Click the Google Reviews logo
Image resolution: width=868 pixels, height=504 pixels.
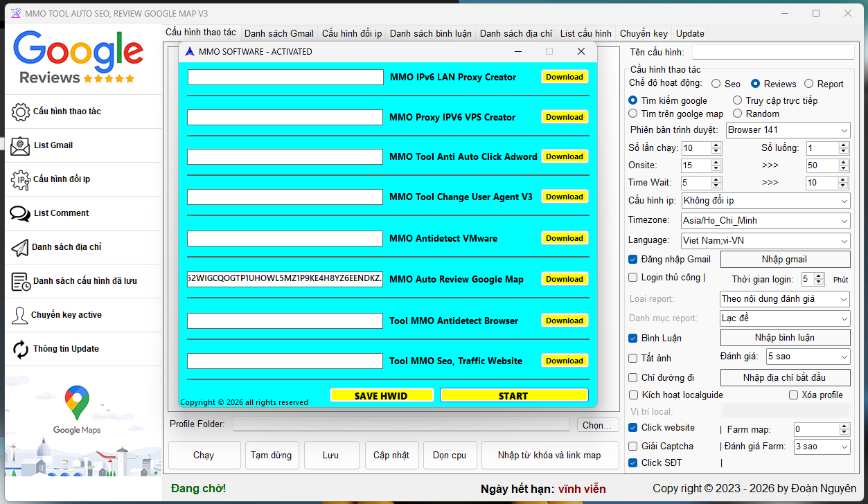coord(78,58)
